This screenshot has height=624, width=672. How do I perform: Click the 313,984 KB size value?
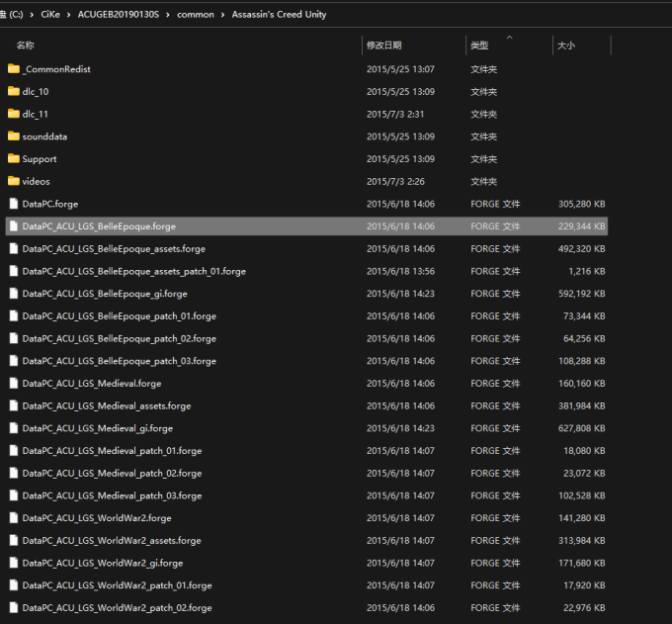581,540
